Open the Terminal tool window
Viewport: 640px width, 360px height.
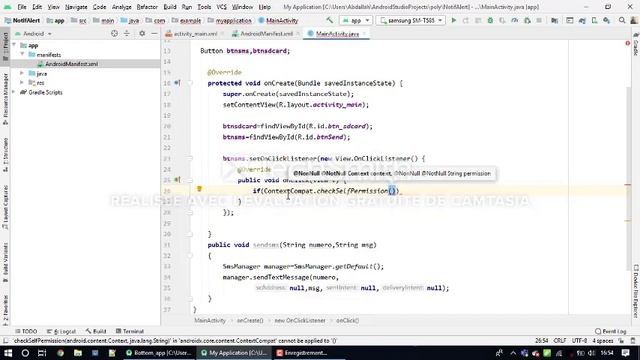point(130,331)
